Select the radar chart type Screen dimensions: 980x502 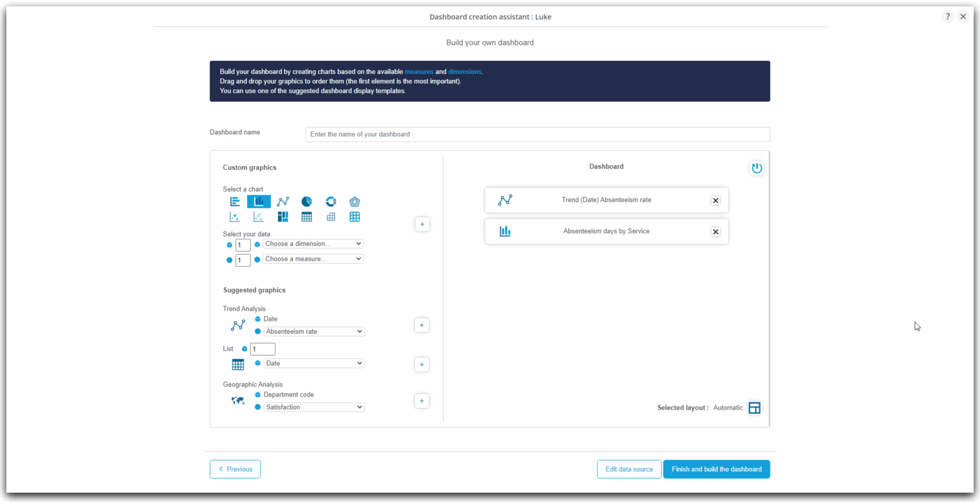click(x=354, y=201)
